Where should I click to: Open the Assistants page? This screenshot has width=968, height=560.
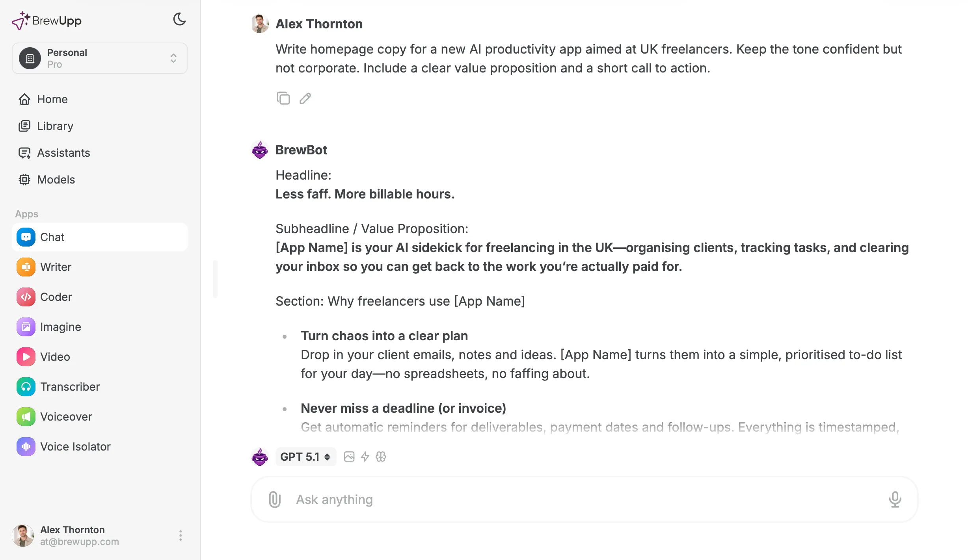pos(64,152)
